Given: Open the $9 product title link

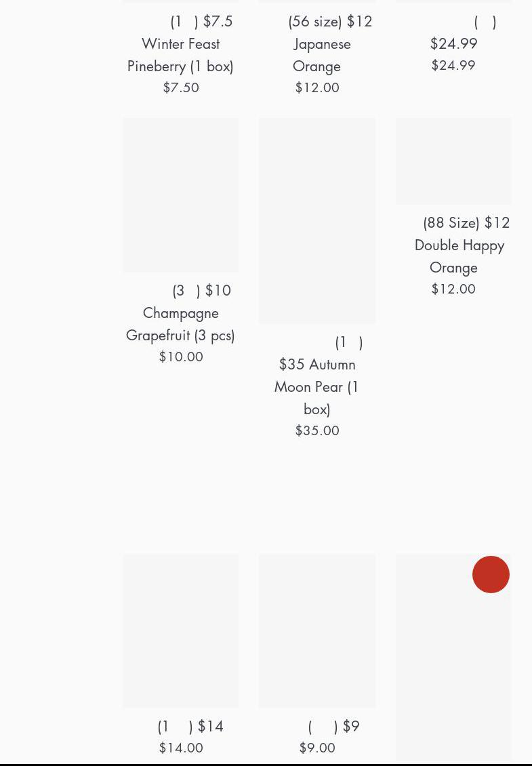Looking at the screenshot, I should coord(333,726).
